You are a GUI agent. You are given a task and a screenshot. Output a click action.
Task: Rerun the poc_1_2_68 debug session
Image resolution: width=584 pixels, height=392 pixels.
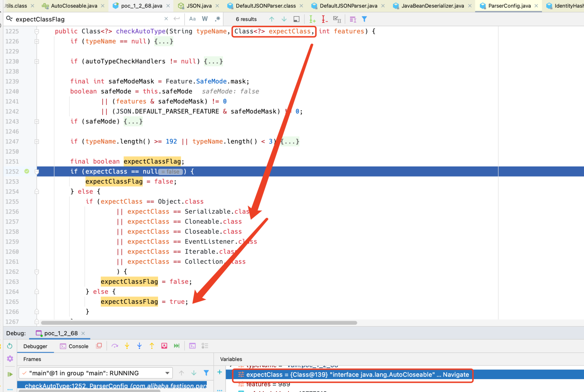[10, 346]
